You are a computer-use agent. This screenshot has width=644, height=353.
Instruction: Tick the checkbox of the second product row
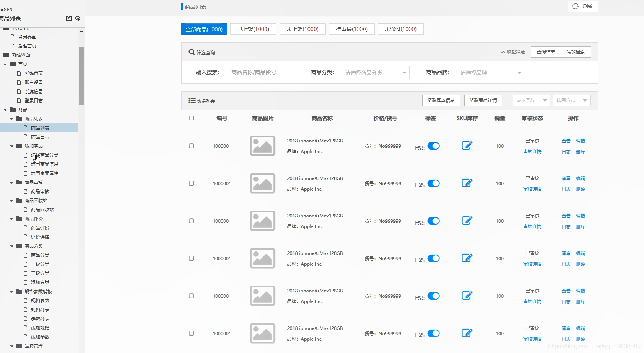coord(191,183)
